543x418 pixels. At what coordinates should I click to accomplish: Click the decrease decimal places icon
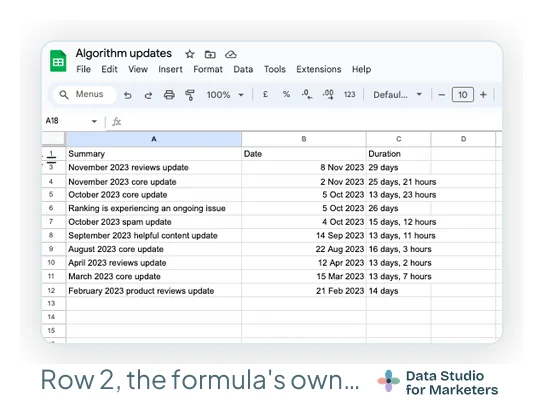click(x=307, y=94)
